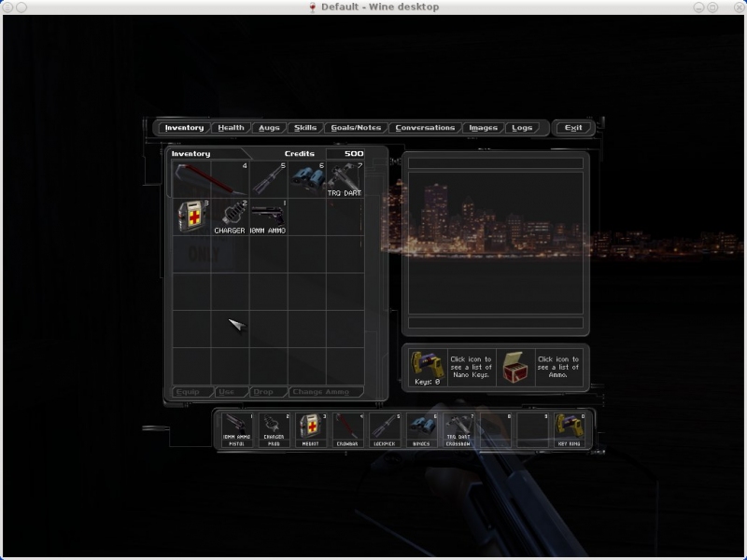Open the Logs tab
The height and width of the screenshot is (560, 747).
523,128
